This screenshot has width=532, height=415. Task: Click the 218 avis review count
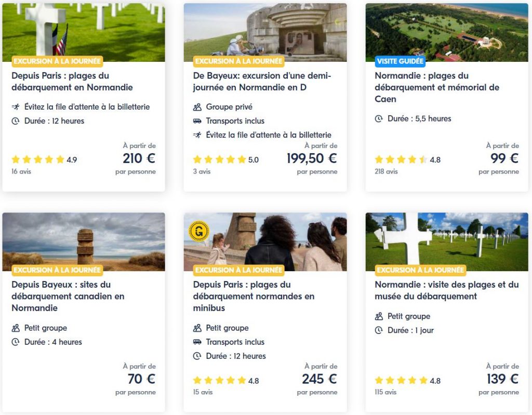tap(386, 171)
